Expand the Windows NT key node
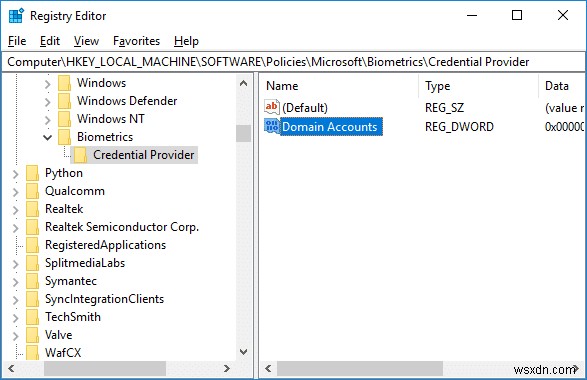 click(48, 120)
